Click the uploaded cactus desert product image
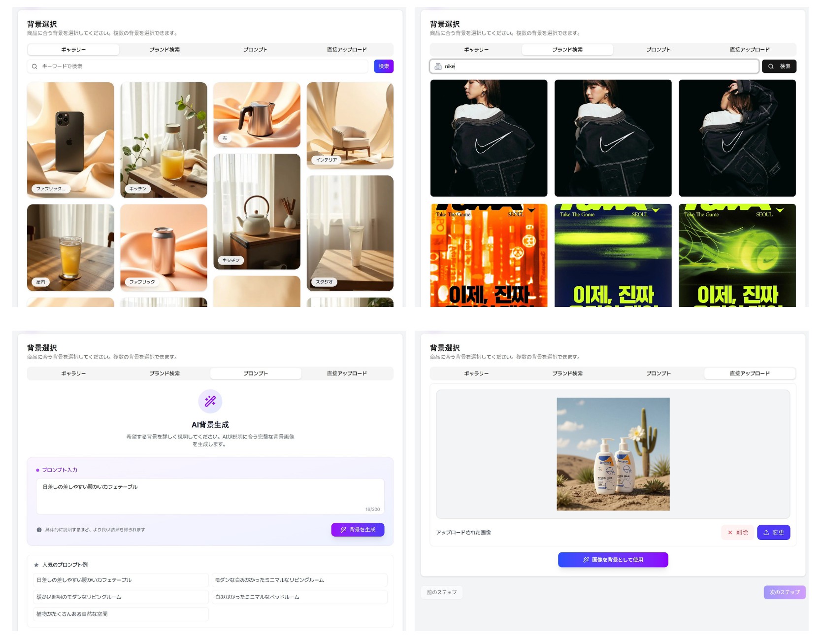Screen dimensions: 825x644 click(613, 454)
